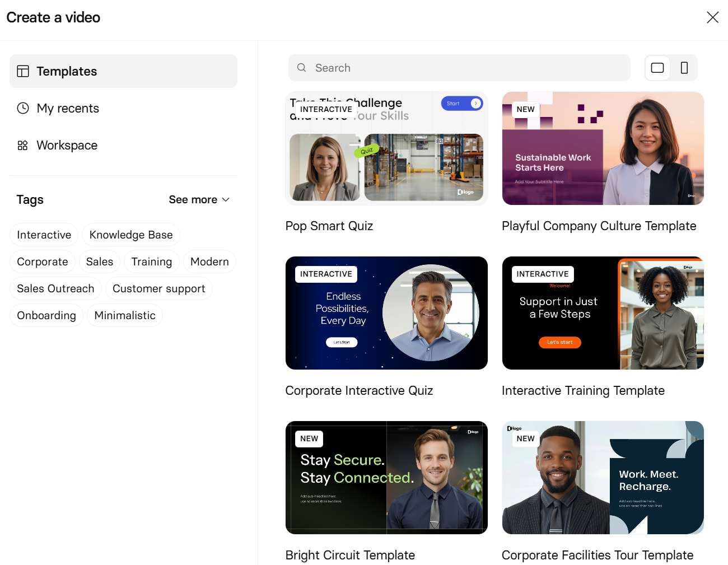
Task: Switch to landscape orientation view
Action: (657, 68)
